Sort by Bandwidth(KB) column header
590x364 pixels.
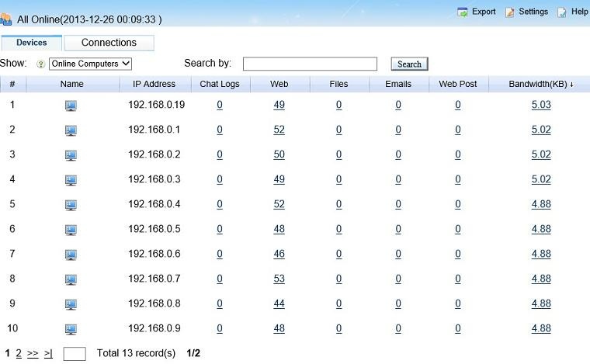click(x=541, y=84)
